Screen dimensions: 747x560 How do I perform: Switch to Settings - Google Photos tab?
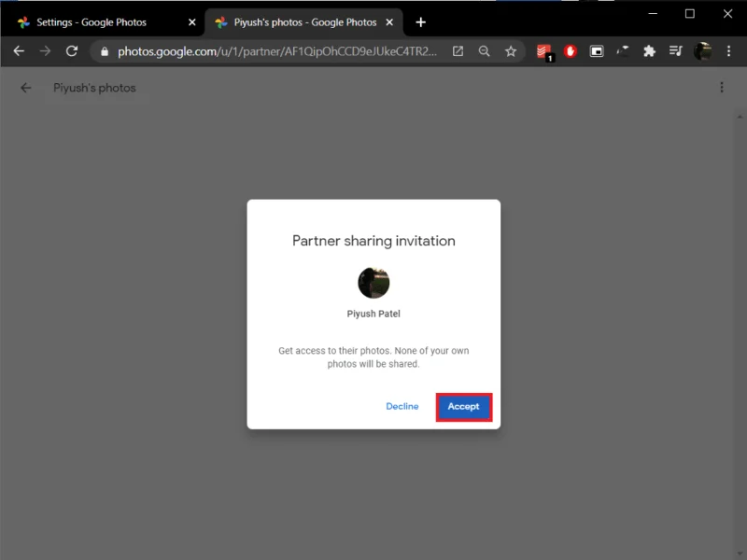coord(102,22)
